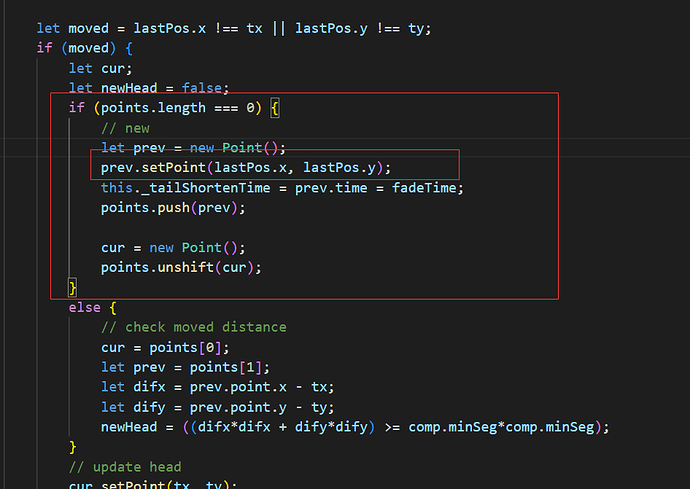Click 'let difx = prev.point.x - tx;' line
The height and width of the screenshot is (489, 690).
(217, 387)
